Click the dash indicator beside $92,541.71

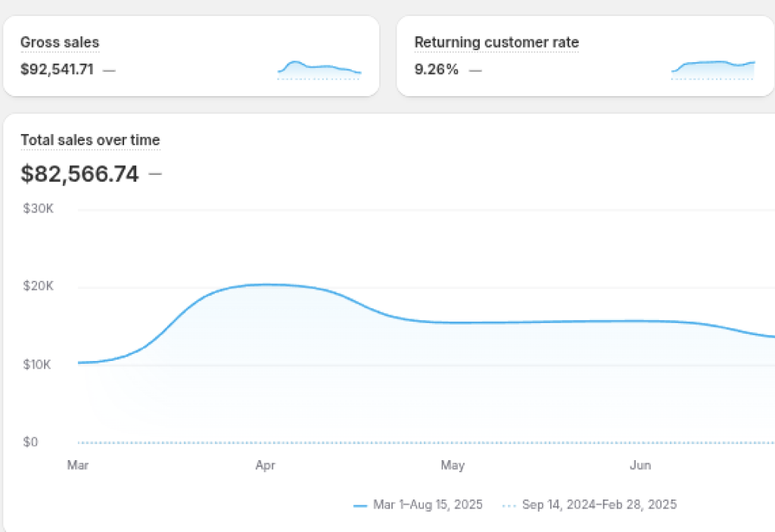coord(110,70)
